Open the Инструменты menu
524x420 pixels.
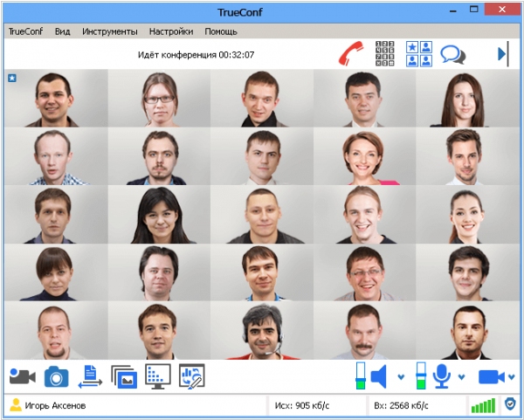click(x=110, y=31)
